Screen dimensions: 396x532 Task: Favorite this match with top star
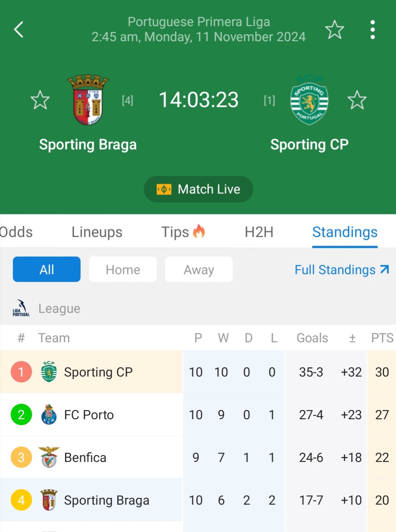point(335,30)
